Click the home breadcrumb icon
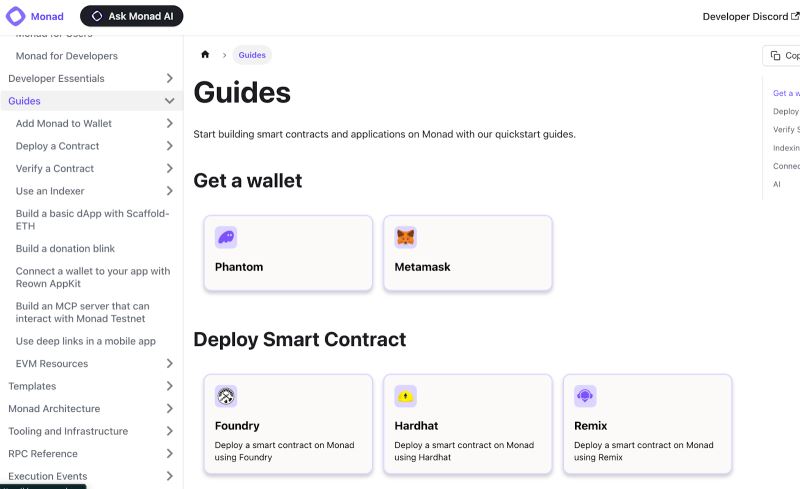This screenshot has height=489, width=800. 205,55
